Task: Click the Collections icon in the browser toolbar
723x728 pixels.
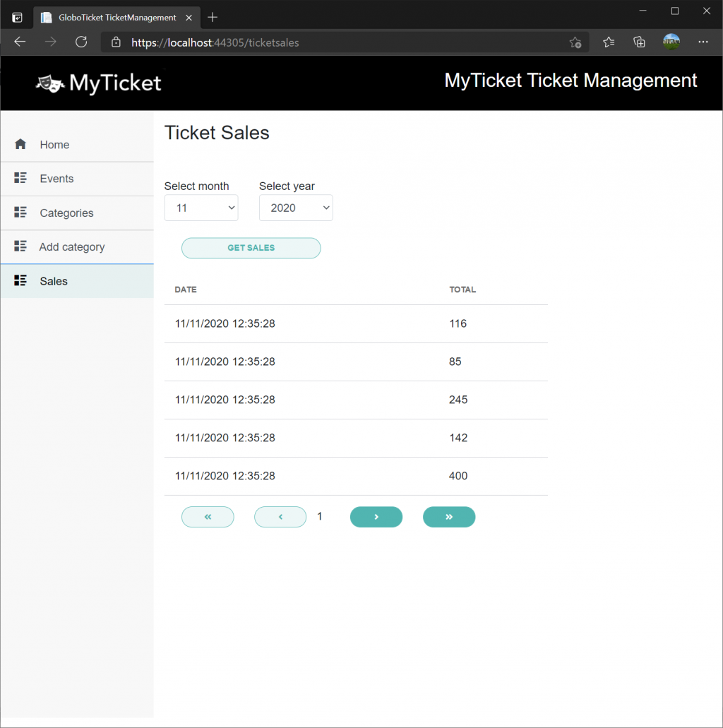Action: [639, 42]
